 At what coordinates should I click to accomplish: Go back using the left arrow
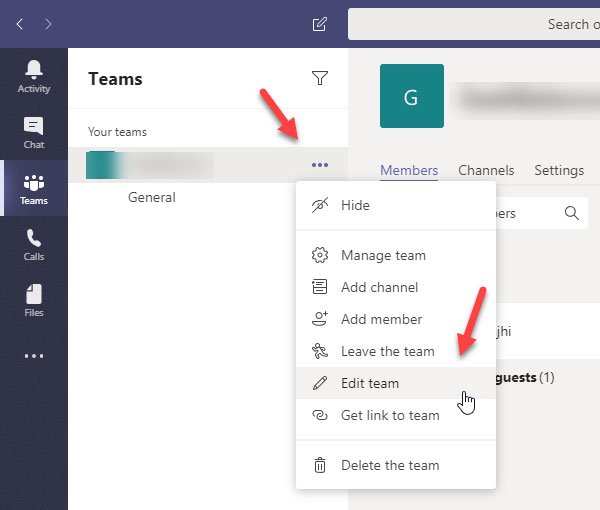[20, 24]
